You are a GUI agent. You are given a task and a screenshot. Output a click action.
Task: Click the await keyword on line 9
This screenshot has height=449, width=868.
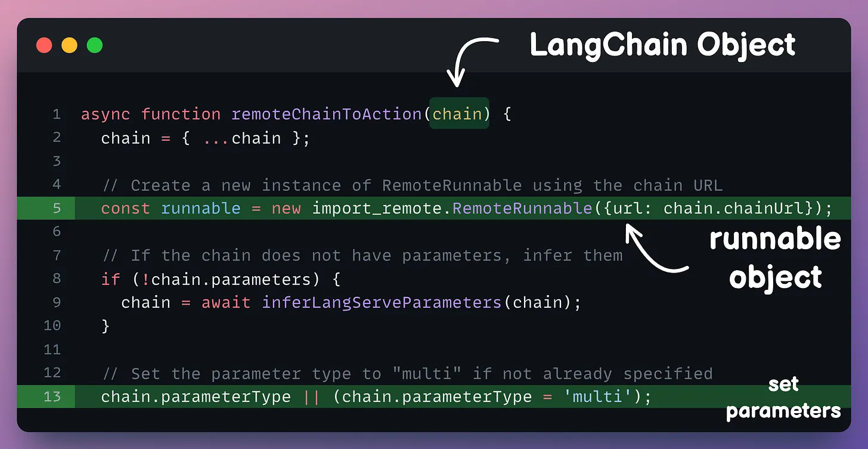(226, 302)
